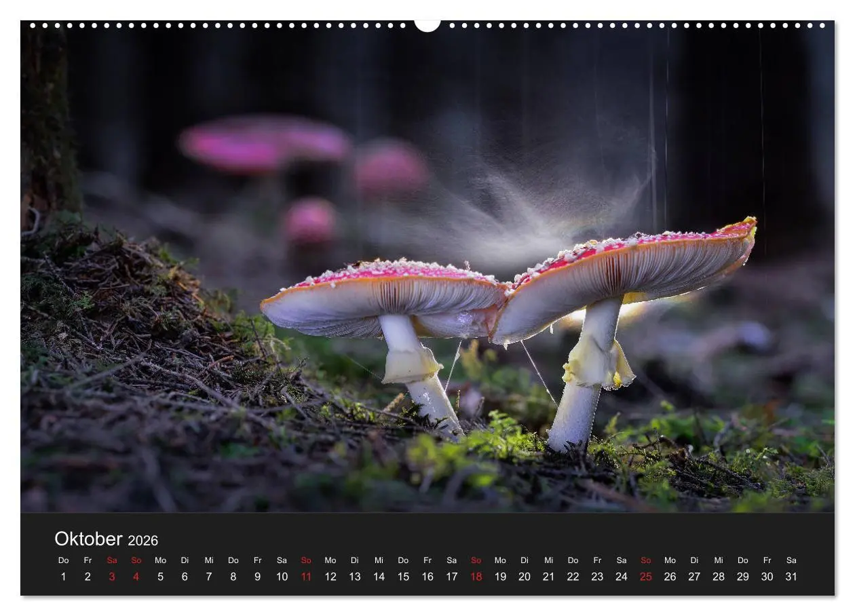
Task: Pick the red Saturday date 3
Action: (x=112, y=577)
